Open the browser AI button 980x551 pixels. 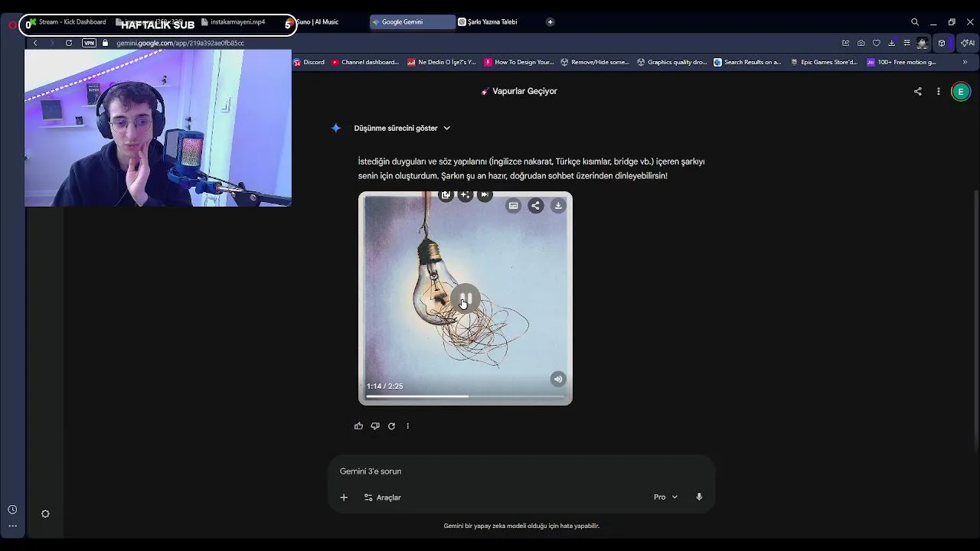pos(968,43)
